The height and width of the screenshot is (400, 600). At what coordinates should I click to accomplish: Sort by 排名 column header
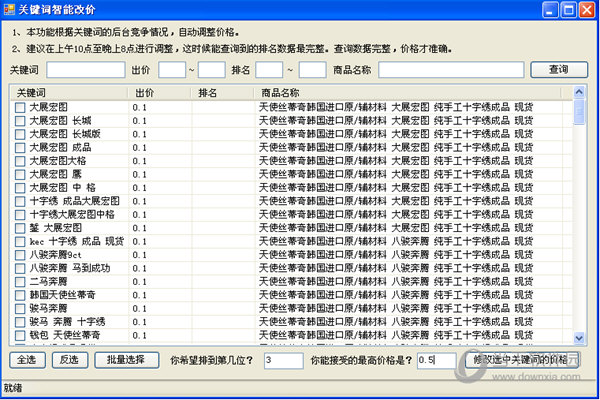[x=222, y=93]
